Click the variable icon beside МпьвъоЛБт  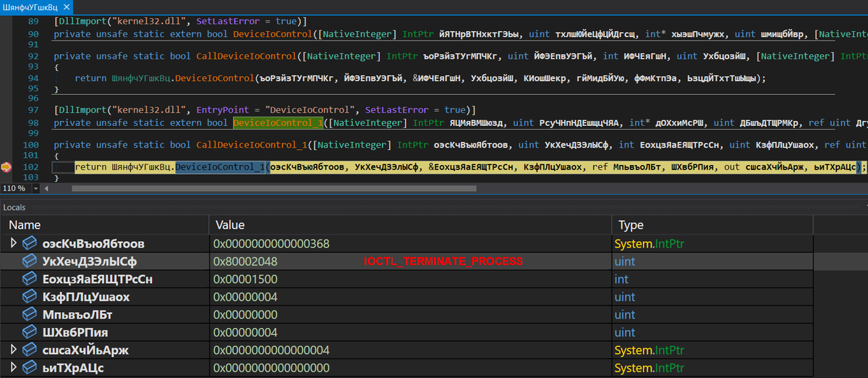[x=30, y=315]
